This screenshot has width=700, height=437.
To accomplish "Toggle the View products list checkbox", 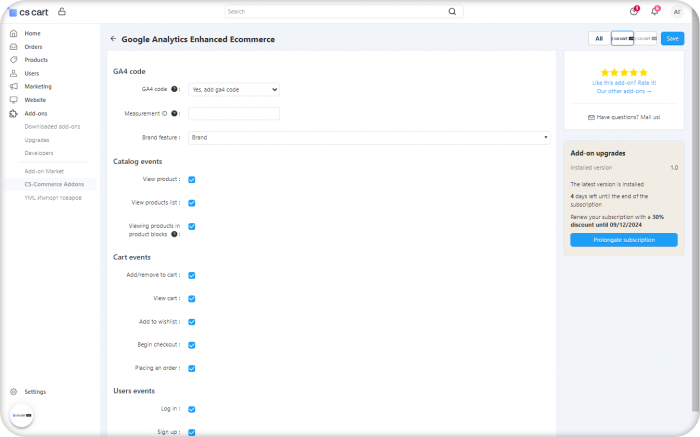I will pyautogui.click(x=192, y=203).
